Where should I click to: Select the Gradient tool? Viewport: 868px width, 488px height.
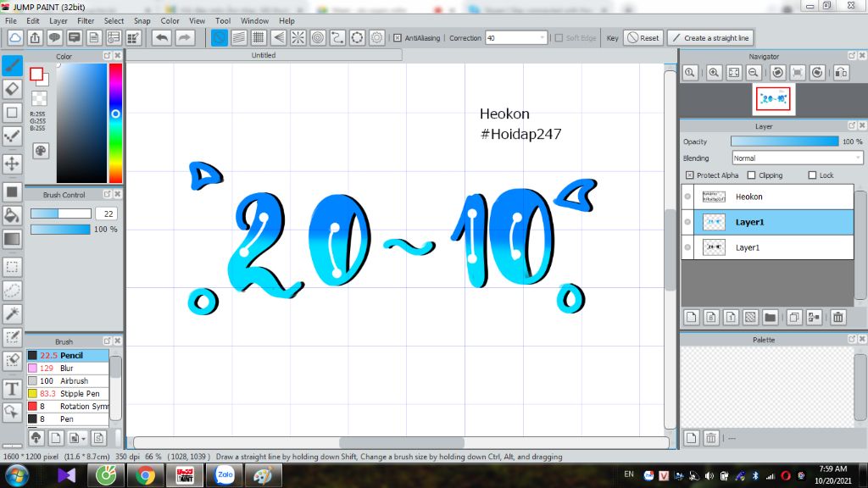coord(12,239)
